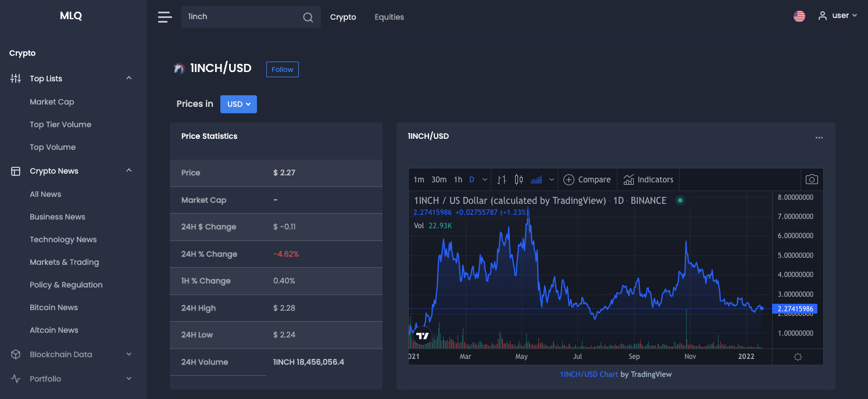This screenshot has width=868, height=399.
Task: Open Top Tier Volume list
Action: click(60, 124)
